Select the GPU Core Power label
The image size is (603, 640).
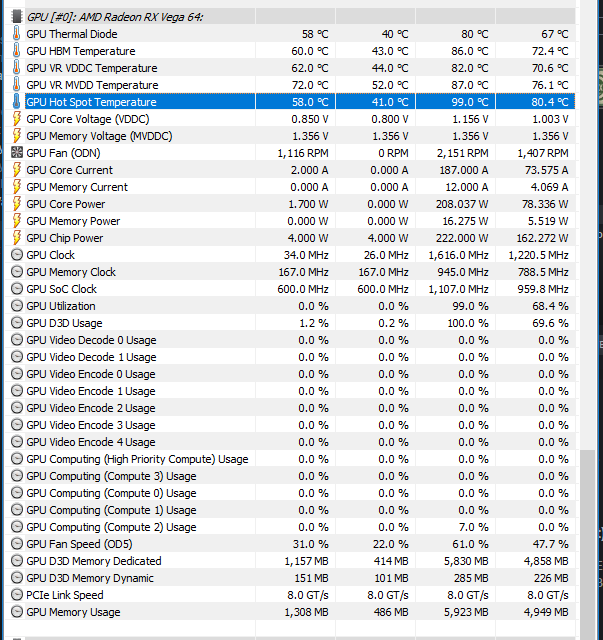tap(66, 204)
